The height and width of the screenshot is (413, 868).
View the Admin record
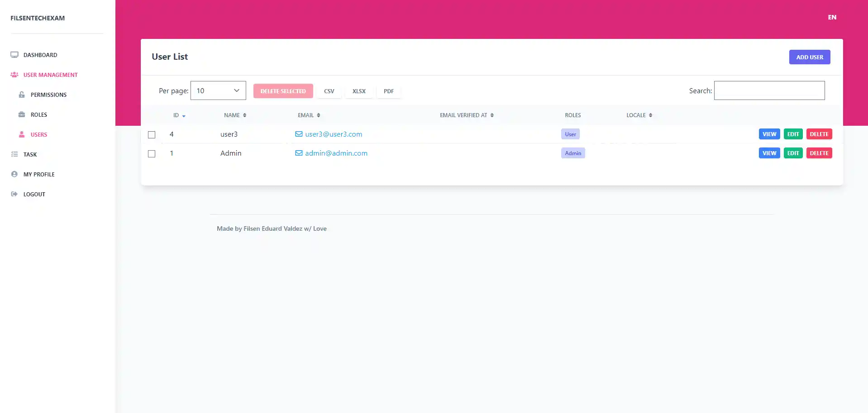point(769,153)
